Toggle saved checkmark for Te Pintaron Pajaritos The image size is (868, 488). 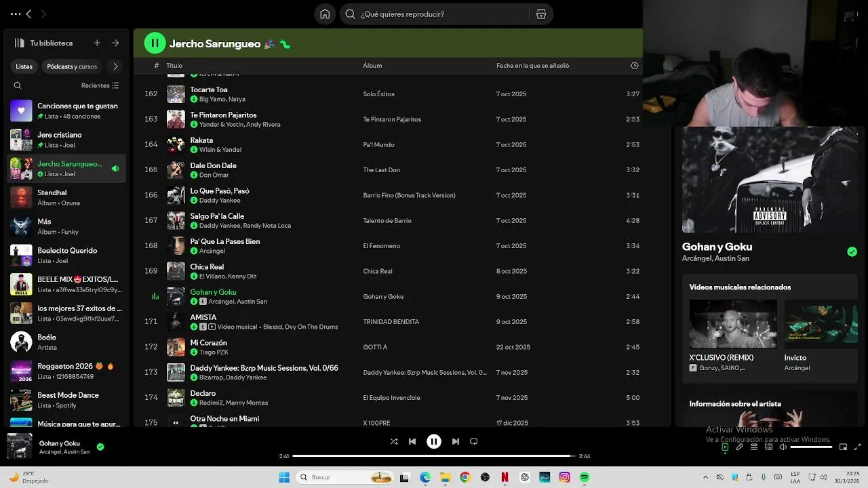click(x=194, y=124)
